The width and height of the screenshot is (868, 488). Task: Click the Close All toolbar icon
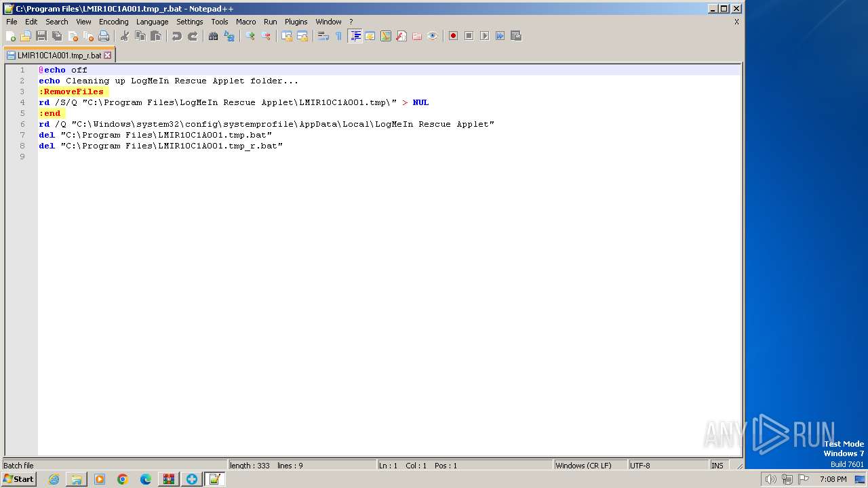88,36
